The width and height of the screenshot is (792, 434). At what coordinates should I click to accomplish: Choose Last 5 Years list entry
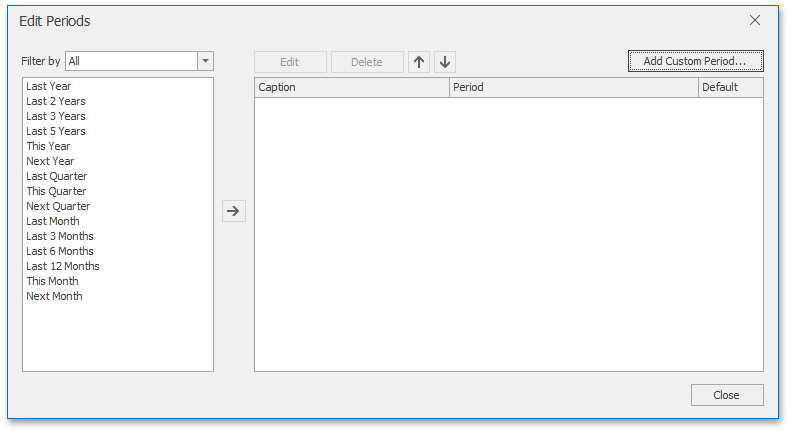[x=55, y=131]
